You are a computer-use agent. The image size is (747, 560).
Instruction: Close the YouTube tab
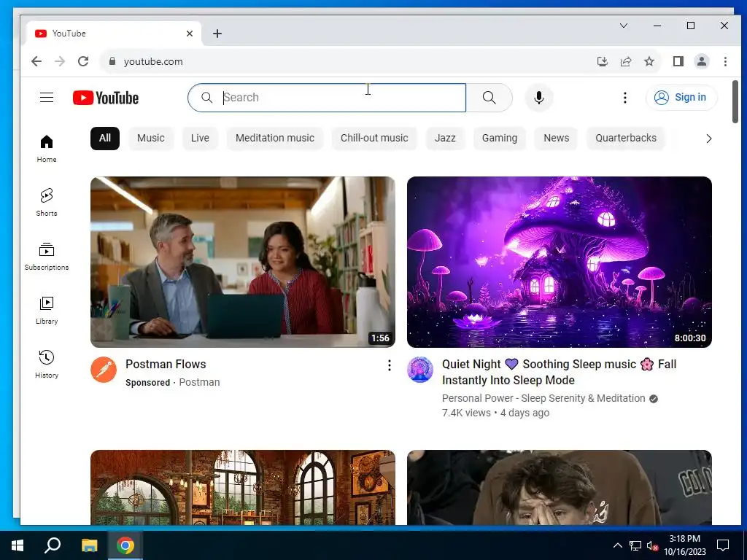click(x=190, y=34)
